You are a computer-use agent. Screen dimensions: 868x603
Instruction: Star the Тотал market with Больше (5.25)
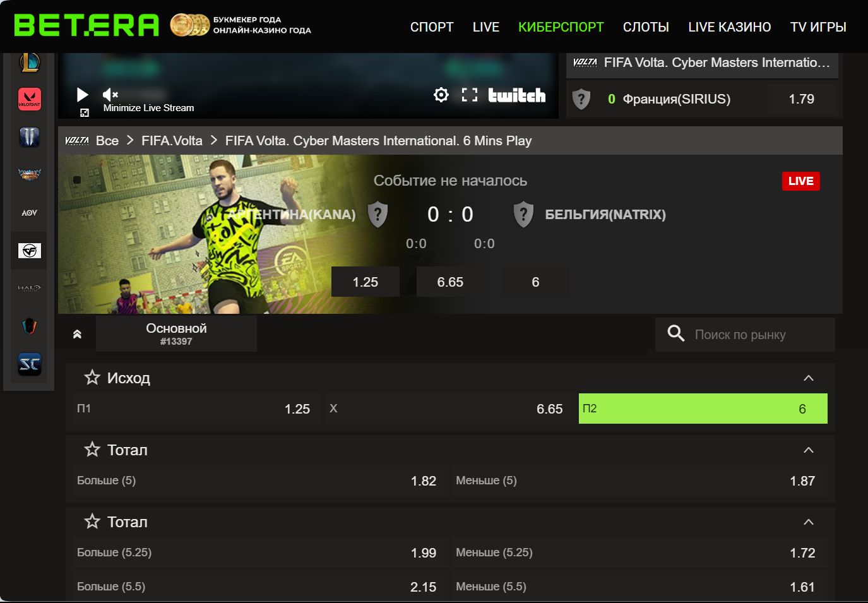[92, 522]
